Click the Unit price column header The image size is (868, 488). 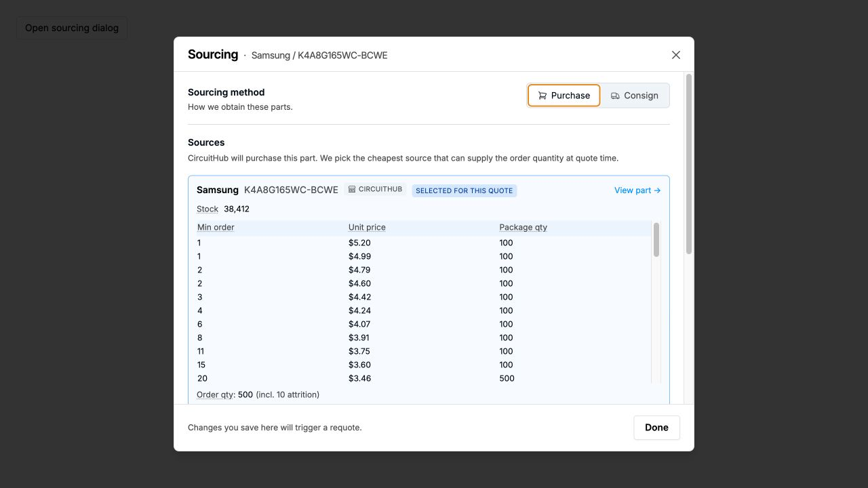pos(367,227)
